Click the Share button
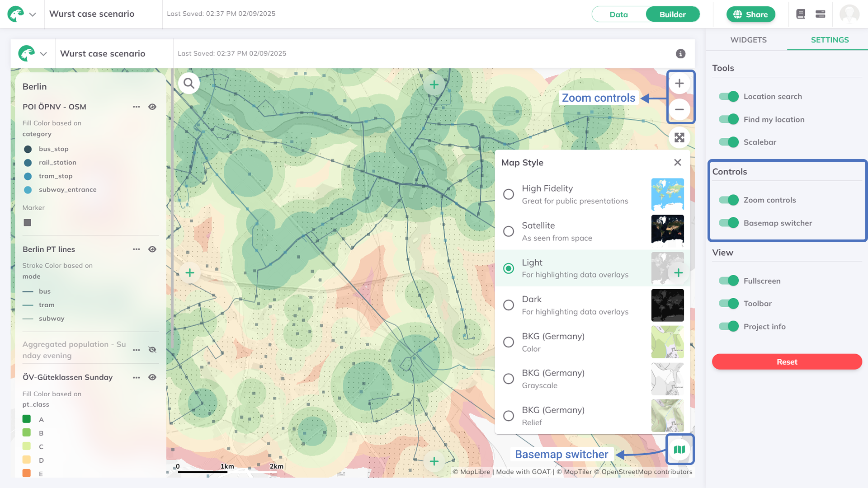868x488 pixels. coord(750,14)
